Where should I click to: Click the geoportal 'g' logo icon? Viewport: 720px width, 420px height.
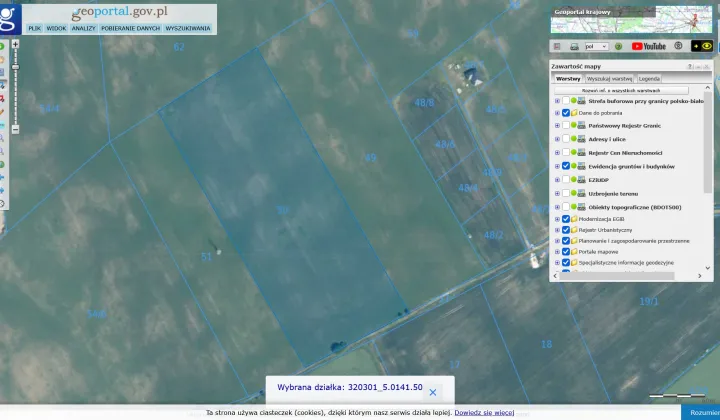tap(9, 18)
